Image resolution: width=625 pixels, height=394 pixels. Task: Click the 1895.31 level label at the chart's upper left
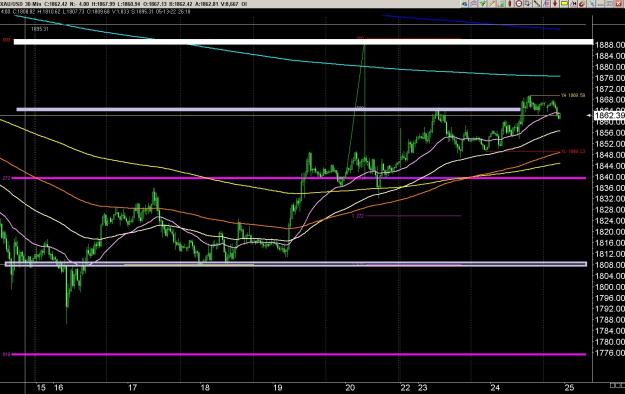coord(39,29)
